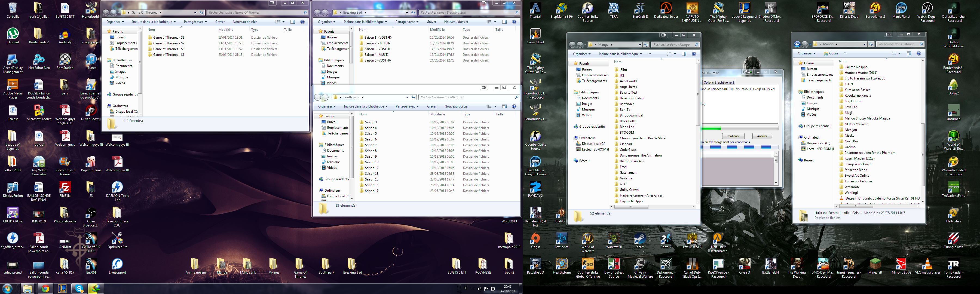Open address history dropdown in South park window

pos(407,97)
